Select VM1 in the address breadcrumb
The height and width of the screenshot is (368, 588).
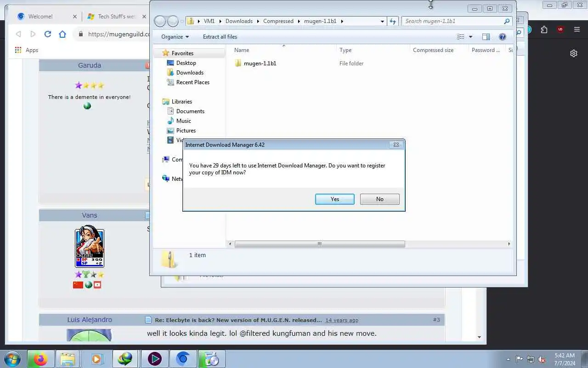209,21
